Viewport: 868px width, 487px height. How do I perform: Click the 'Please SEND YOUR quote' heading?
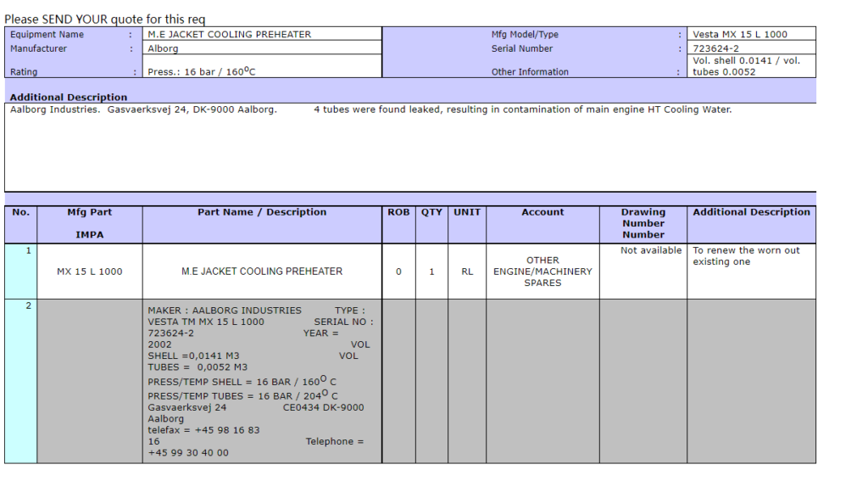[105, 19]
